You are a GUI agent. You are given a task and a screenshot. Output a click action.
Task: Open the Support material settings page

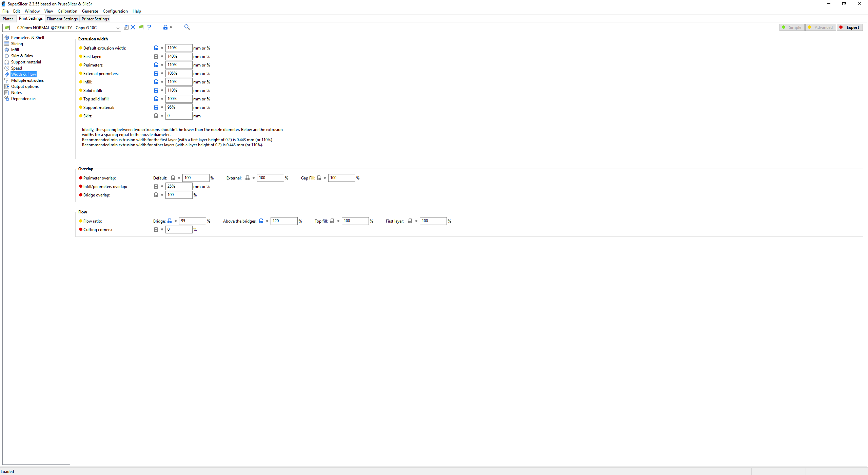point(26,62)
